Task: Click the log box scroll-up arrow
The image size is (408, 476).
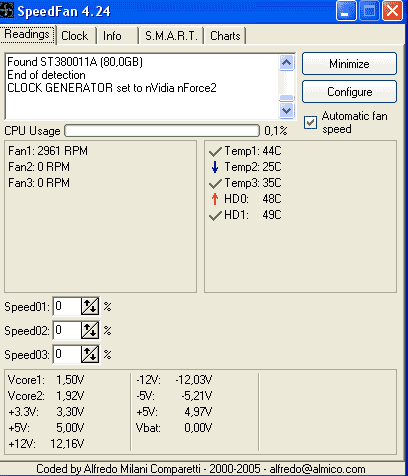Action: [287, 62]
